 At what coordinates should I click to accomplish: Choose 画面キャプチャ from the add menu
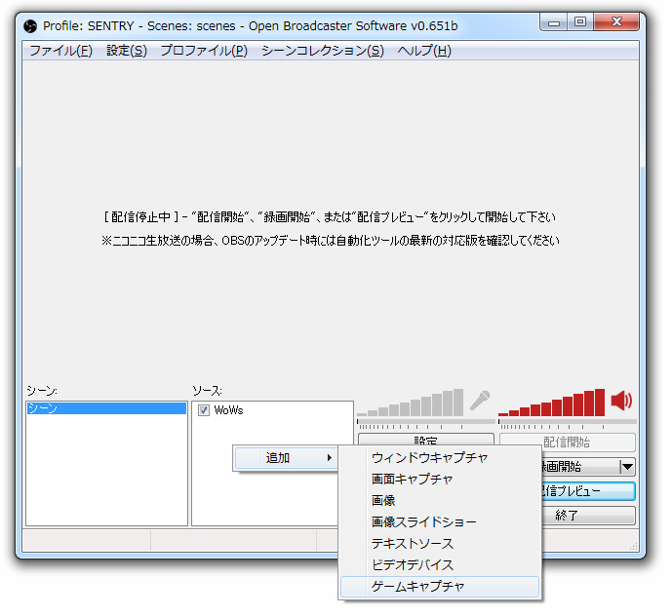440,479
